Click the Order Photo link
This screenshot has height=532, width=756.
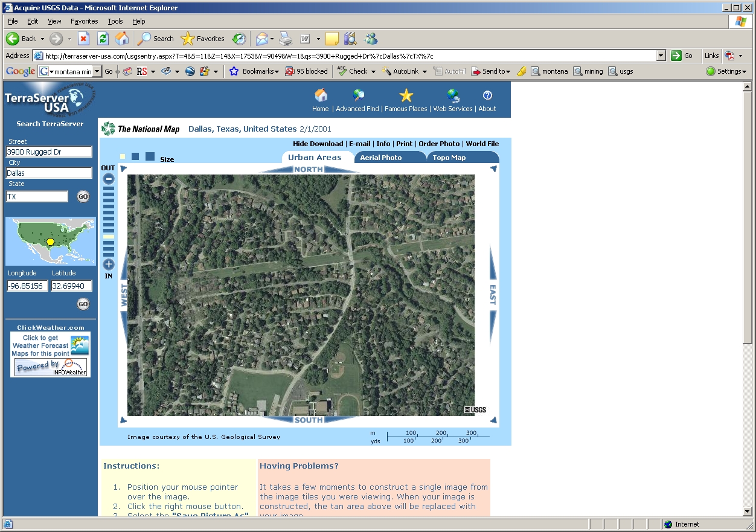[x=439, y=144]
